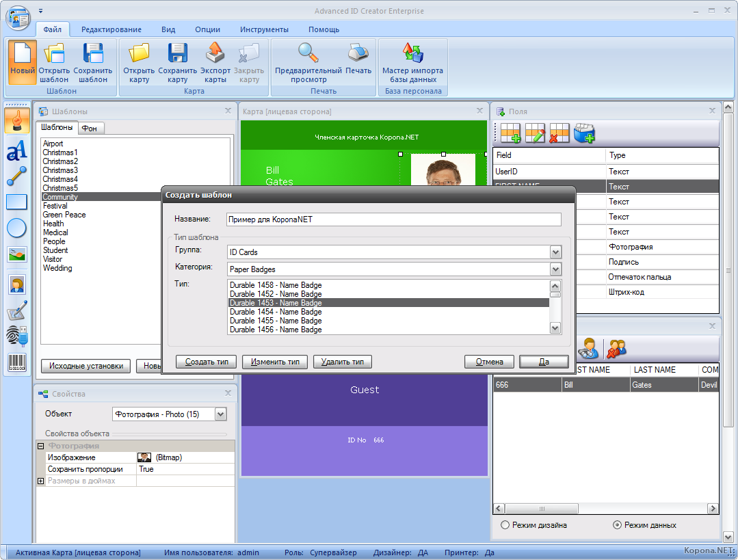The height and width of the screenshot is (560, 738).
Task: Click the Export card icon
Action: coord(215,53)
